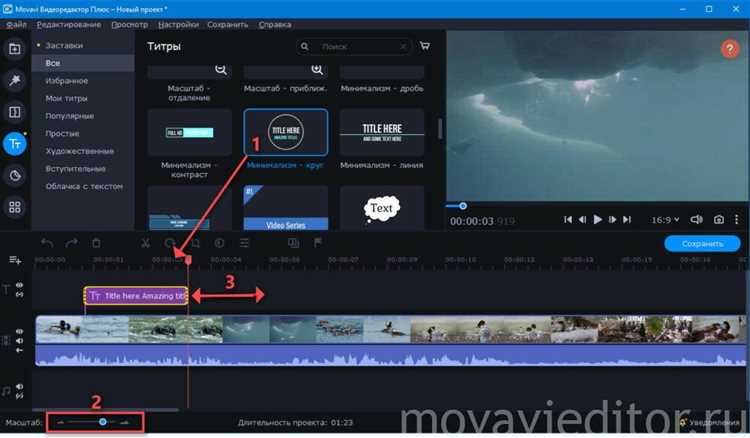Toggle title track link lock

tap(20, 295)
